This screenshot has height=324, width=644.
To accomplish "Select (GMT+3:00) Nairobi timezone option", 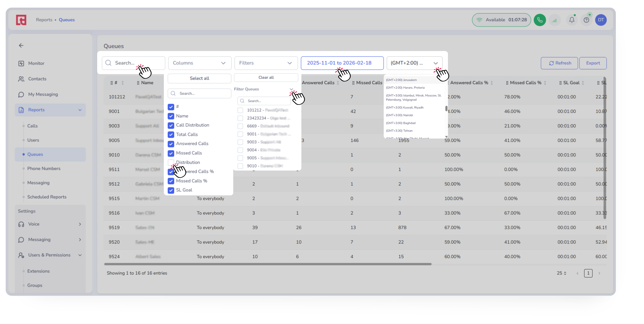I will pyautogui.click(x=399, y=115).
